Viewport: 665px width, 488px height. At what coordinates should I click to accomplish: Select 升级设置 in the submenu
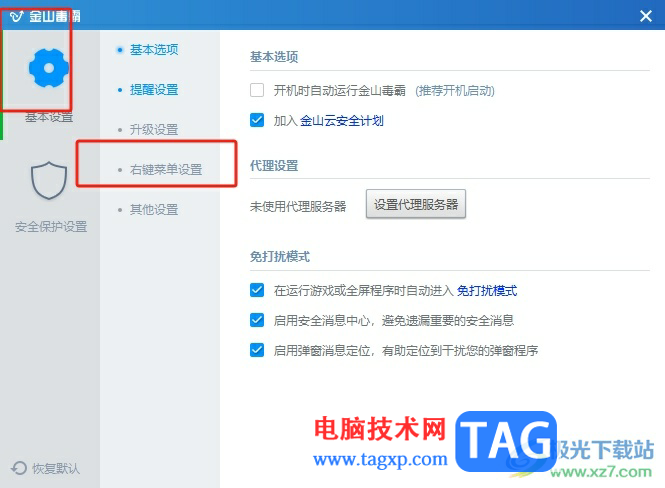click(x=154, y=129)
